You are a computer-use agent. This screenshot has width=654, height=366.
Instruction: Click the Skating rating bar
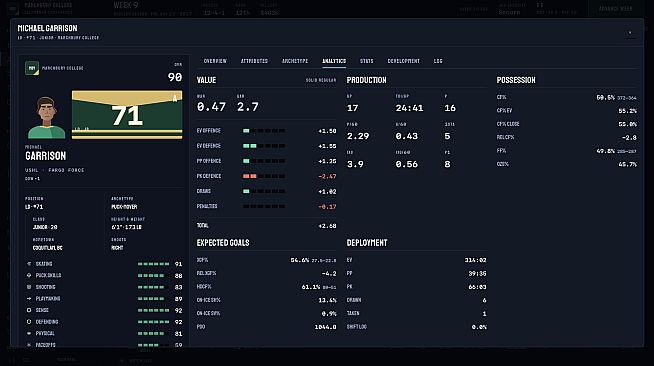point(153,264)
